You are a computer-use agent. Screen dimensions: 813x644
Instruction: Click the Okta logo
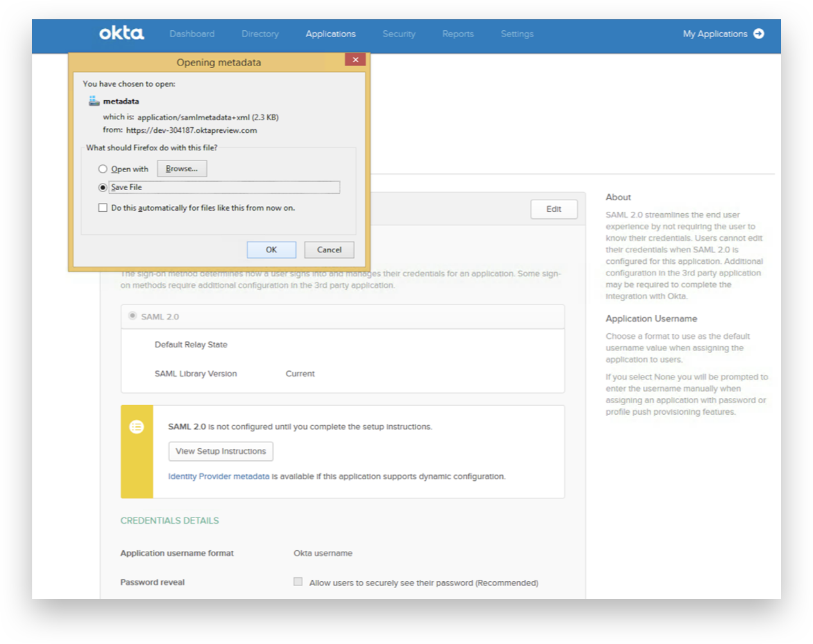(x=121, y=33)
